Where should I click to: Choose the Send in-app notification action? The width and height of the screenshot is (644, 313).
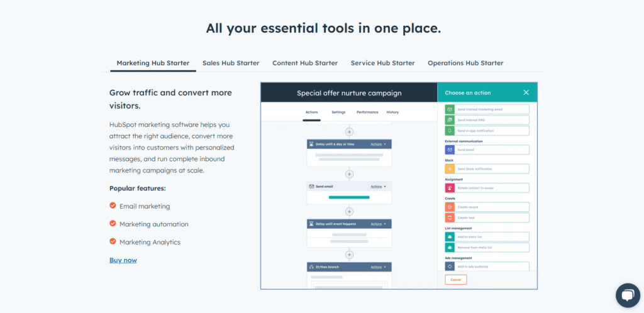[x=487, y=131]
